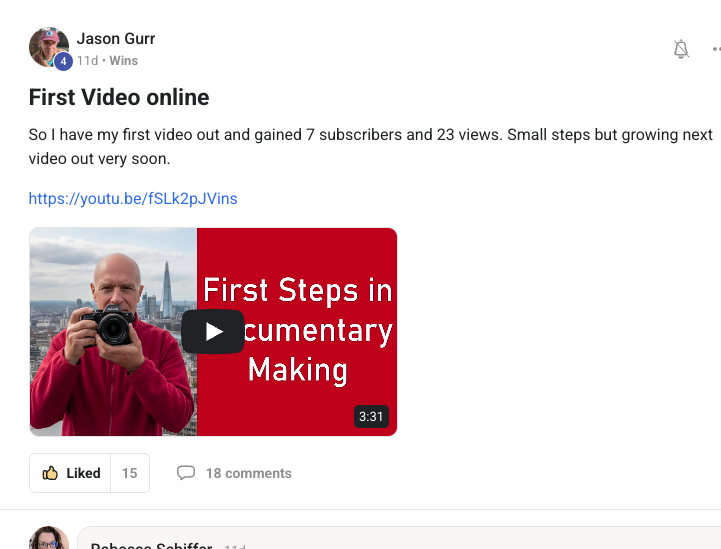Click Rebecca Schiffer's commenter avatar
Viewport: 721px width, 549px height.
[49, 538]
